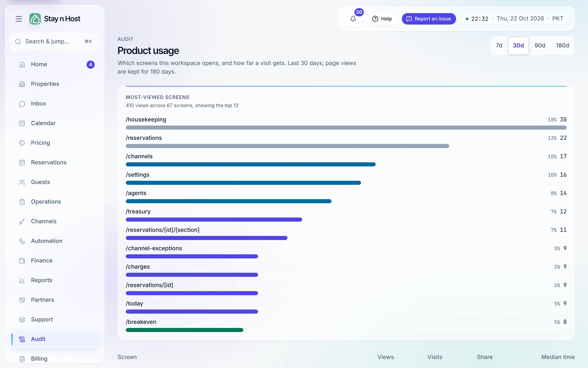Open the notifications bell icon
The width and height of the screenshot is (588, 368).
pyautogui.click(x=353, y=19)
